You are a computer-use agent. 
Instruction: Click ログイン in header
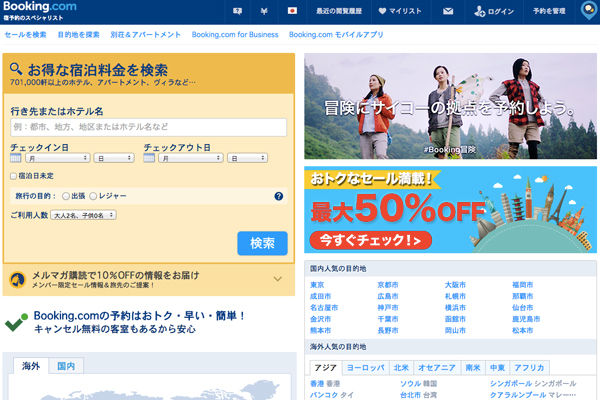click(x=494, y=11)
